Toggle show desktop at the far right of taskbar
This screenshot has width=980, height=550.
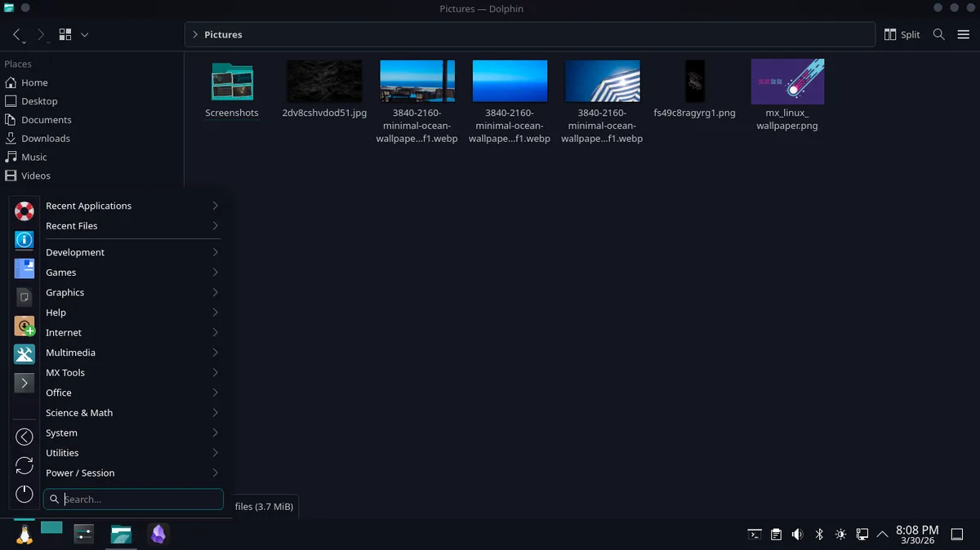(x=956, y=534)
